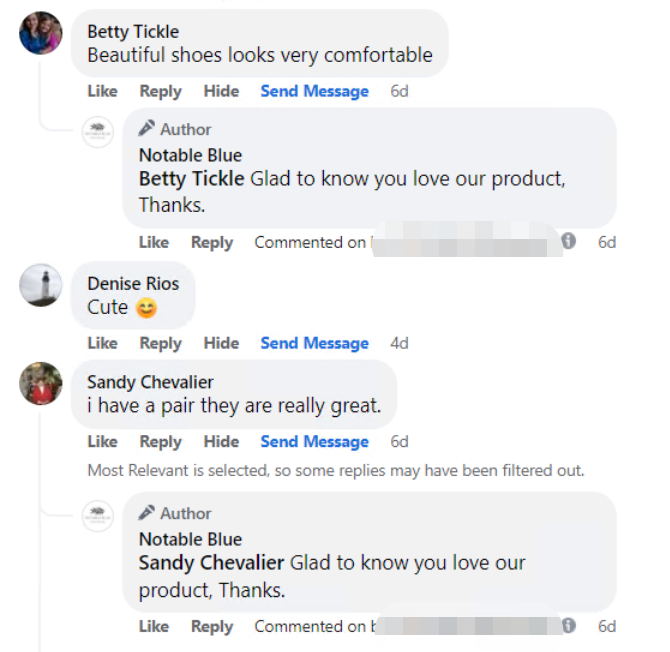Send Message to Sandy Chevalier
This screenshot has height=652, width=670.
point(314,441)
